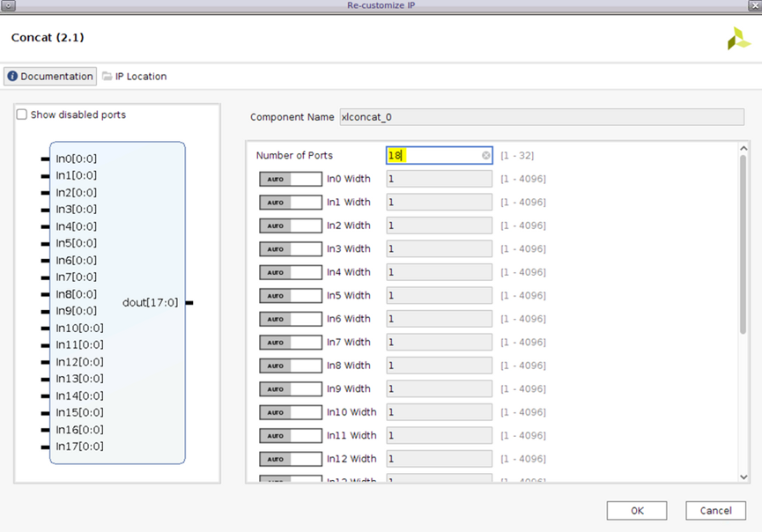Toggle AUTO switch for In5 Width
Screen dimensions: 762x532
tap(290, 296)
